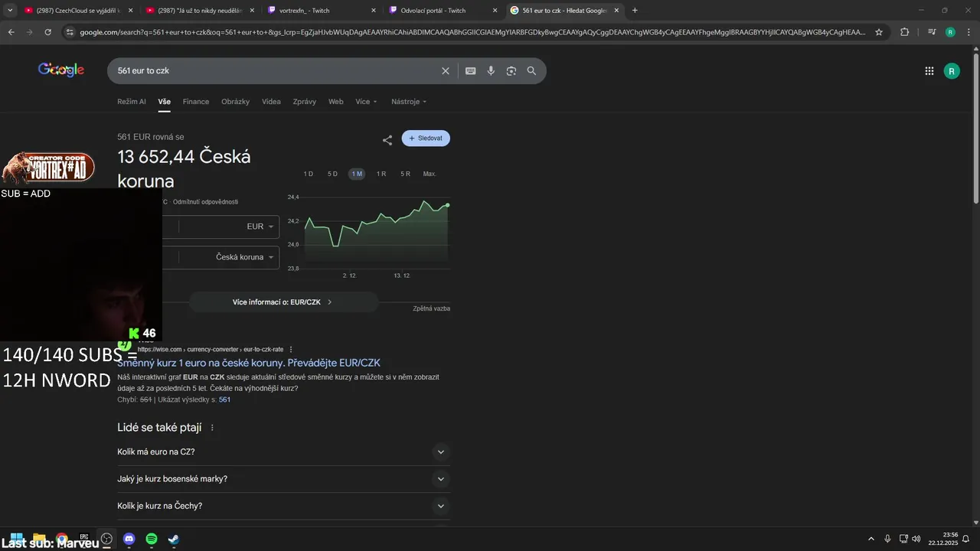Open volume control in system tray
Screen dimensions: 980x551
(916, 540)
